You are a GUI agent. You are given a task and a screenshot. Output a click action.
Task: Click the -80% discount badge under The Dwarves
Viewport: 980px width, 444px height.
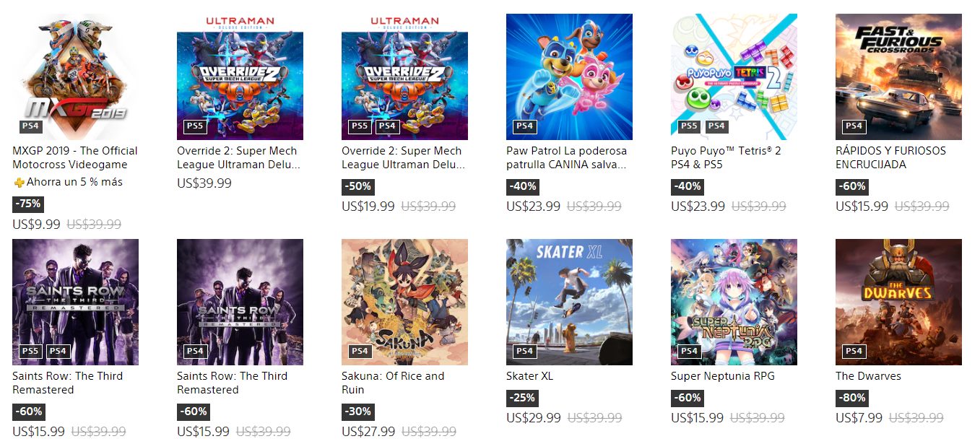point(852,398)
